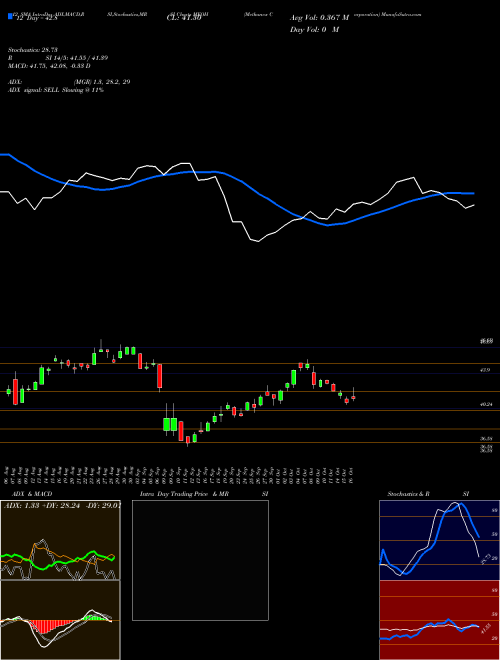Click the Stochastics blue-background sub-chart
This screenshot has width=500, height=660.
(x=439, y=540)
